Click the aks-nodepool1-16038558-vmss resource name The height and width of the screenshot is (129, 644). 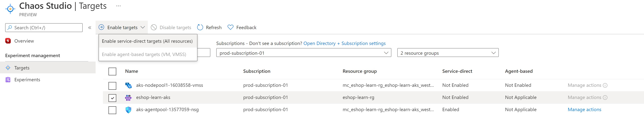[170, 85]
